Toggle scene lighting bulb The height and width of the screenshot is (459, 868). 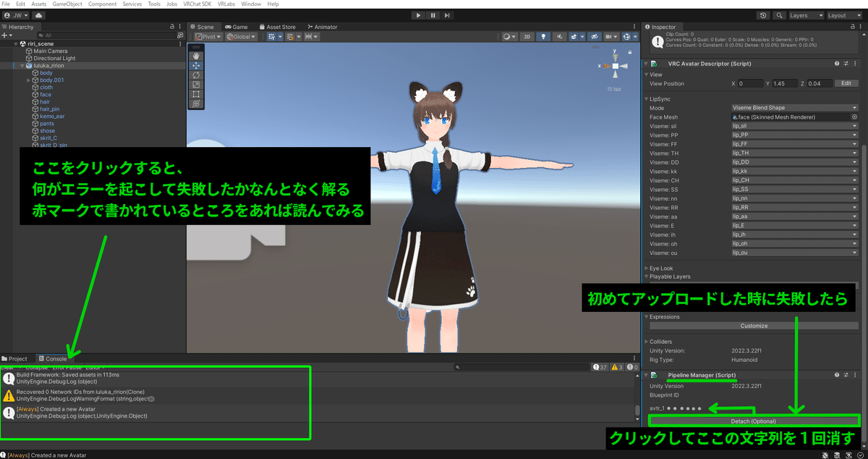pyautogui.click(x=544, y=37)
